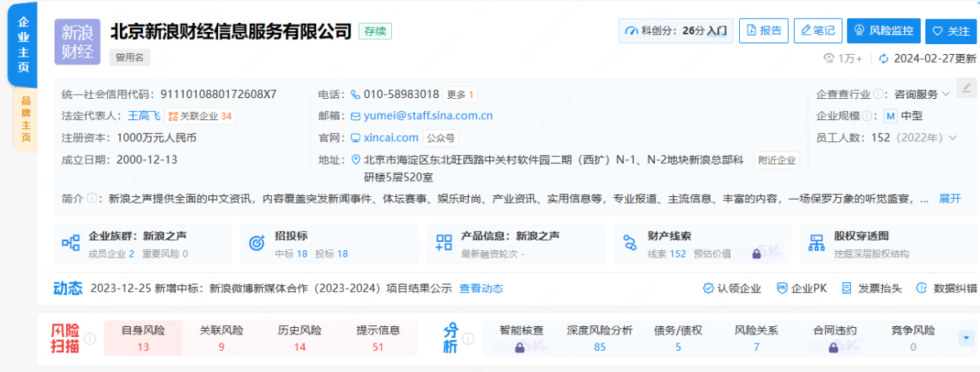Open the 企业族群 新浪之声 card
980x372 pixels.
pos(144,244)
